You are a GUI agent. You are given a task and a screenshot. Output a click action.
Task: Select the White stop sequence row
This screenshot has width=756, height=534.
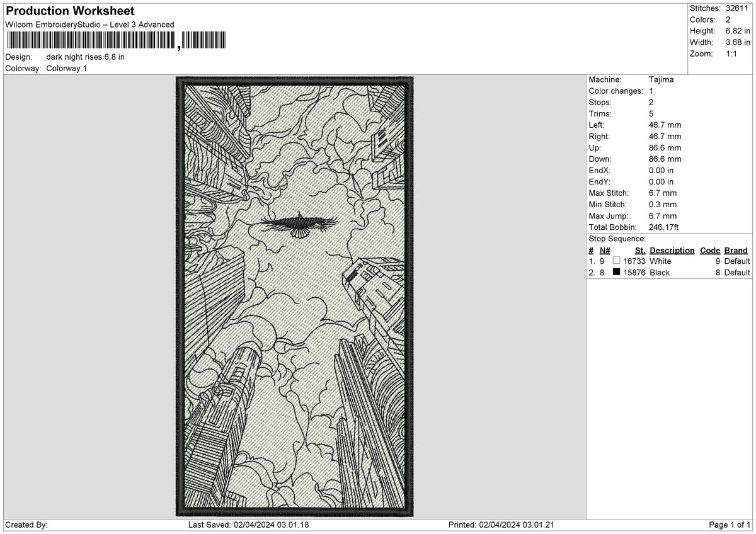pos(670,261)
